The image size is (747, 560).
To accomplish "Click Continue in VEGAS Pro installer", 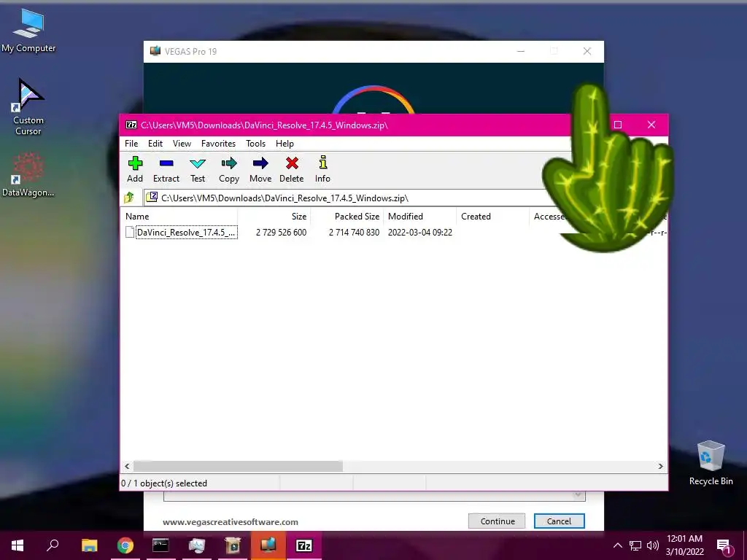I will click(x=497, y=521).
